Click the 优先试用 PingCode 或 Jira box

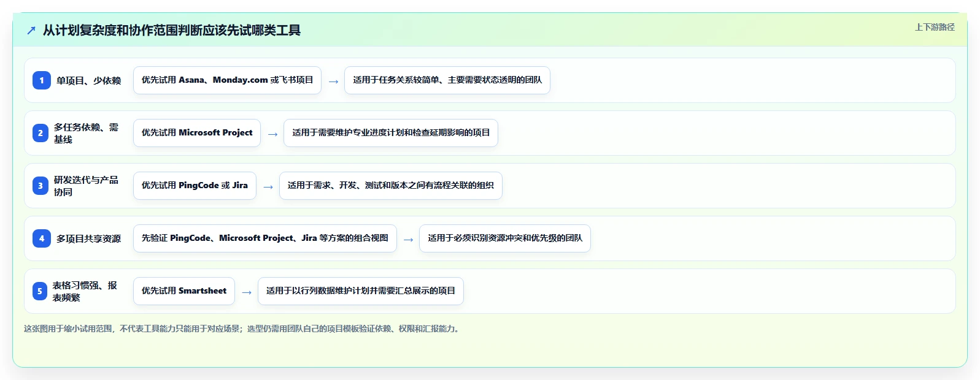(x=195, y=186)
